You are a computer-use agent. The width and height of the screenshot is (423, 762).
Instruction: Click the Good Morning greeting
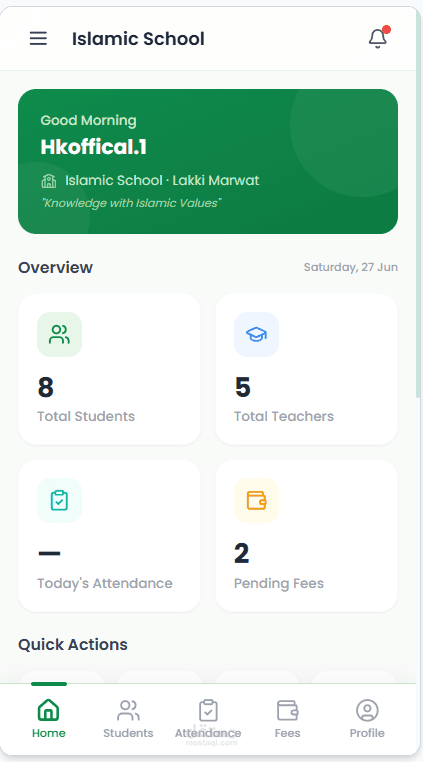(88, 121)
